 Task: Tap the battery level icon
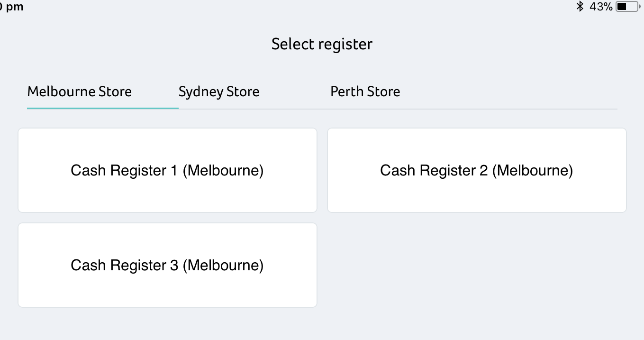627,7
